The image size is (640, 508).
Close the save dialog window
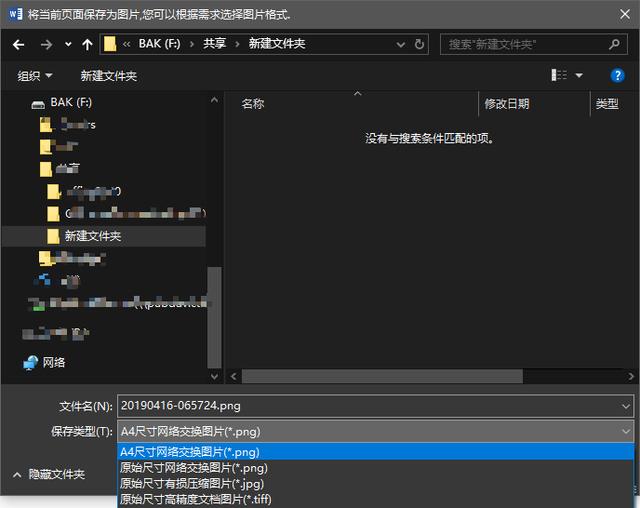coord(624,14)
